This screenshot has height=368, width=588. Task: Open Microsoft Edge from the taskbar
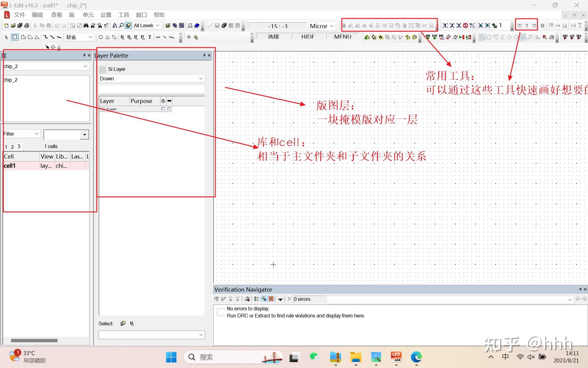pos(416,357)
